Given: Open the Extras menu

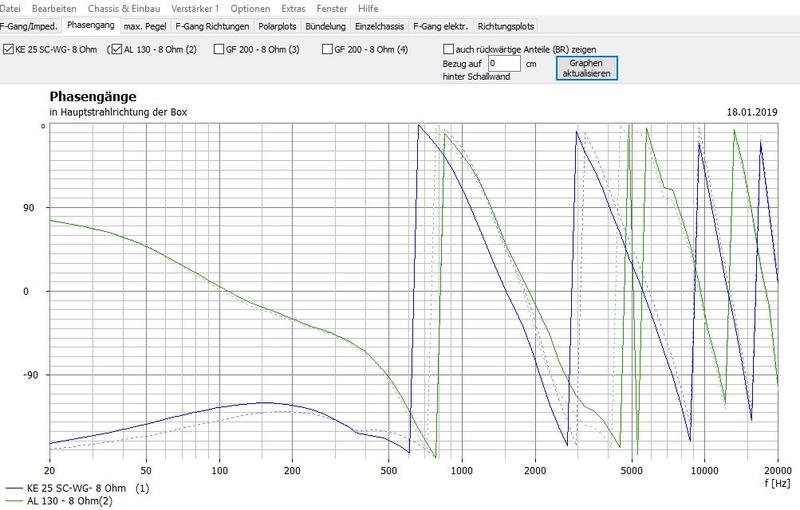Looking at the screenshot, I should [293, 8].
